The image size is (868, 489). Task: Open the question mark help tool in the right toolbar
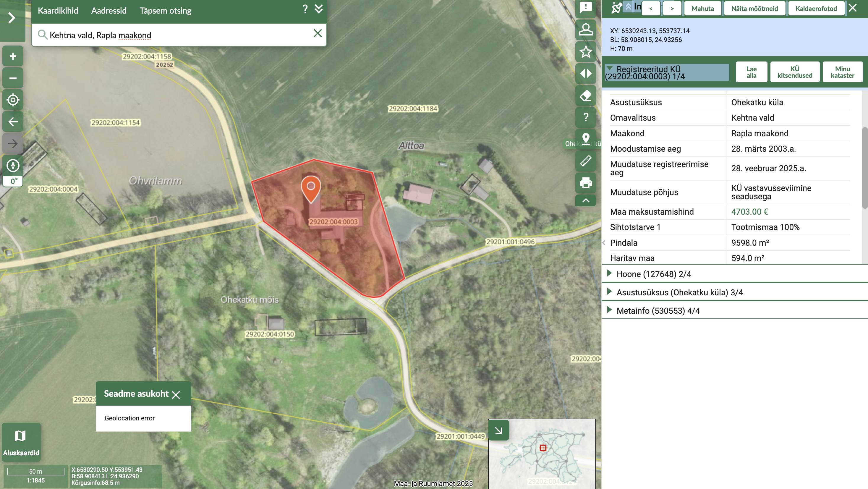pyautogui.click(x=586, y=117)
